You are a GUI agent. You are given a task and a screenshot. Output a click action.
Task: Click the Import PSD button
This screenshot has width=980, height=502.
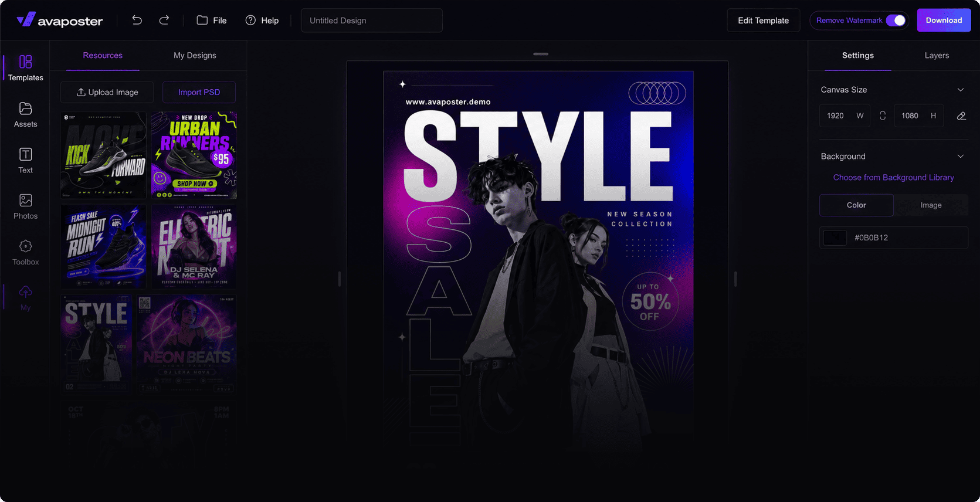pos(199,92)
